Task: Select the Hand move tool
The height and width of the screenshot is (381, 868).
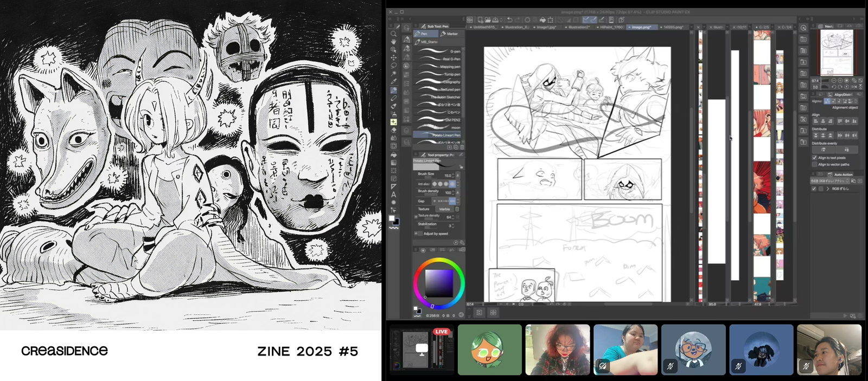Action: pos(394,42)
